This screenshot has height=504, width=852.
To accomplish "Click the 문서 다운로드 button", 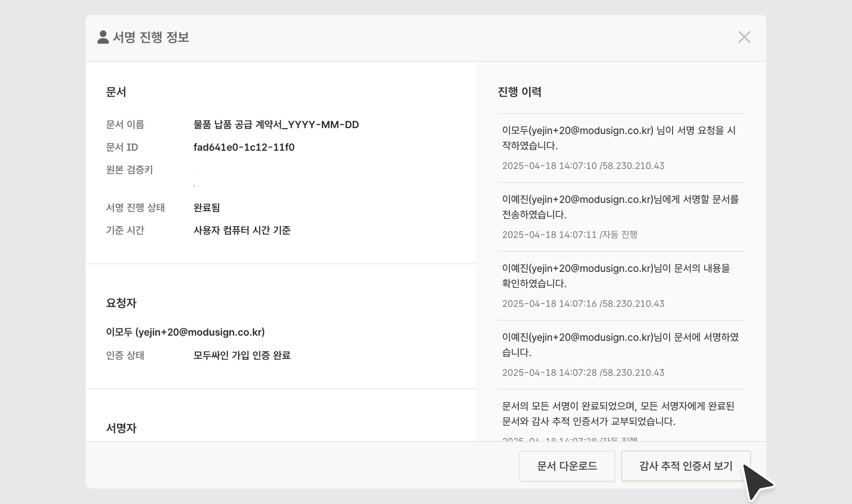I will tap(566, 466).
